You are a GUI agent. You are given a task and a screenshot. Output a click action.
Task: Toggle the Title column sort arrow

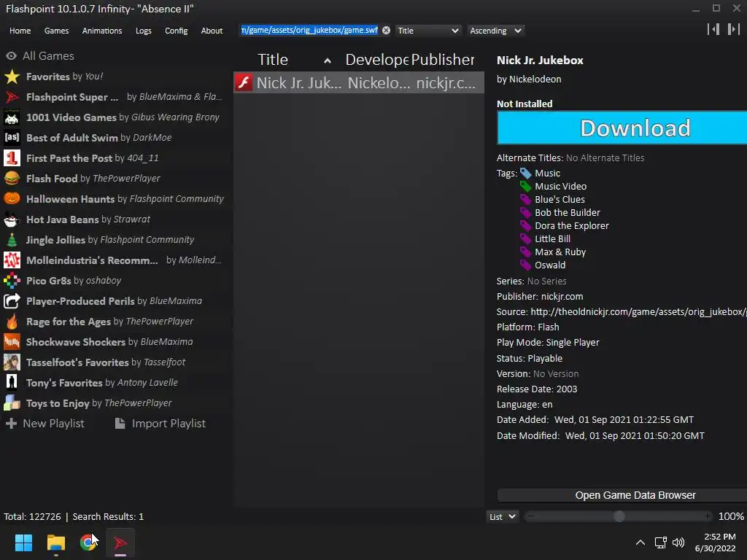(328, 61)
